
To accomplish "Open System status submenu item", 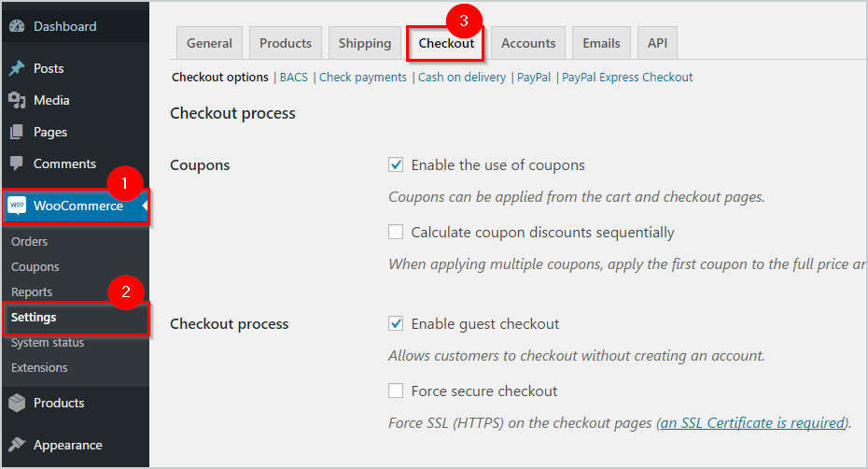I will coord(48,343).
